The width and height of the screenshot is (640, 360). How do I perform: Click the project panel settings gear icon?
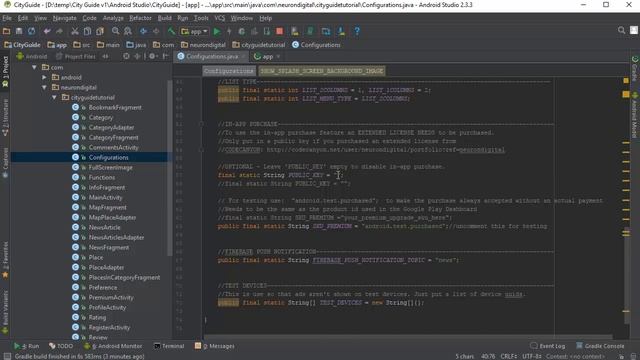click(152, 56)
